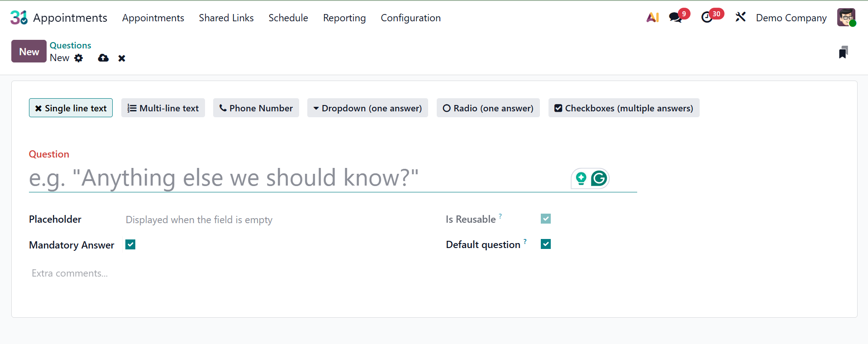The height and width of the screenshot is (344, 868).
Task: Open the chat messages icon
Action: [x=675, y=18]
